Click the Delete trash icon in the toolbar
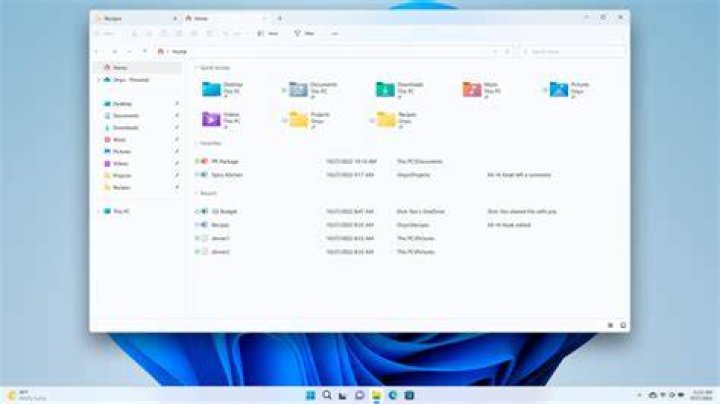The height and width of the screenshot is (404, 720). 209,34
